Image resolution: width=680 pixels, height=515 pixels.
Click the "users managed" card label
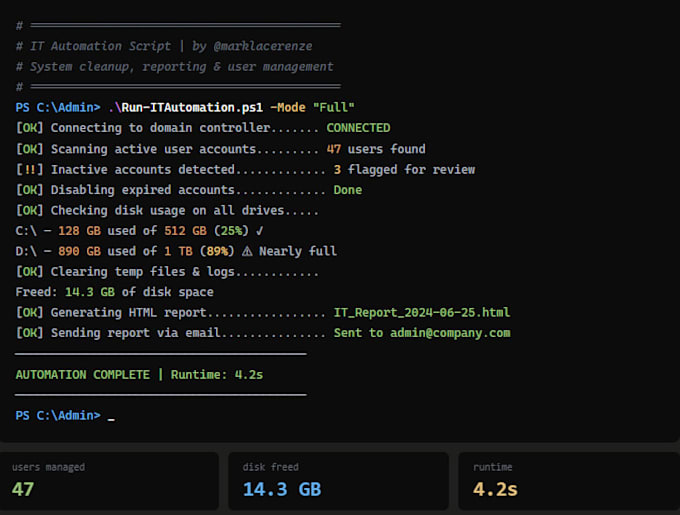[49, 467]
